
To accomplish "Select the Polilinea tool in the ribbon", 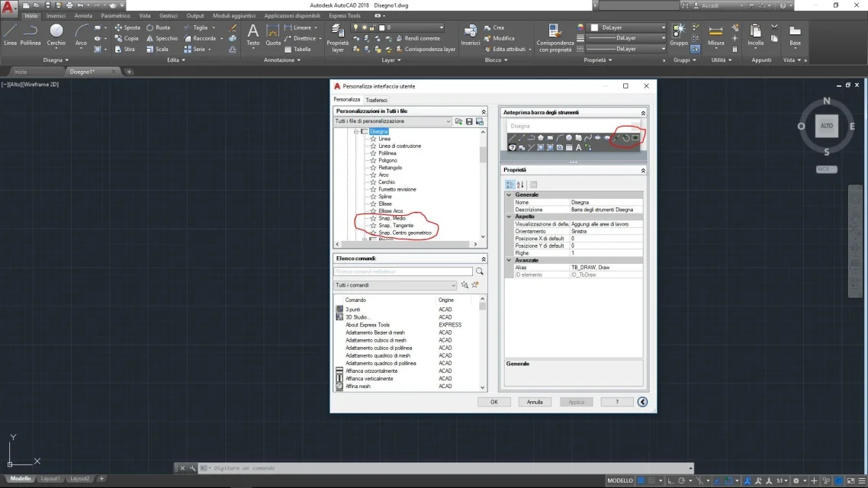I will point(31,35).
